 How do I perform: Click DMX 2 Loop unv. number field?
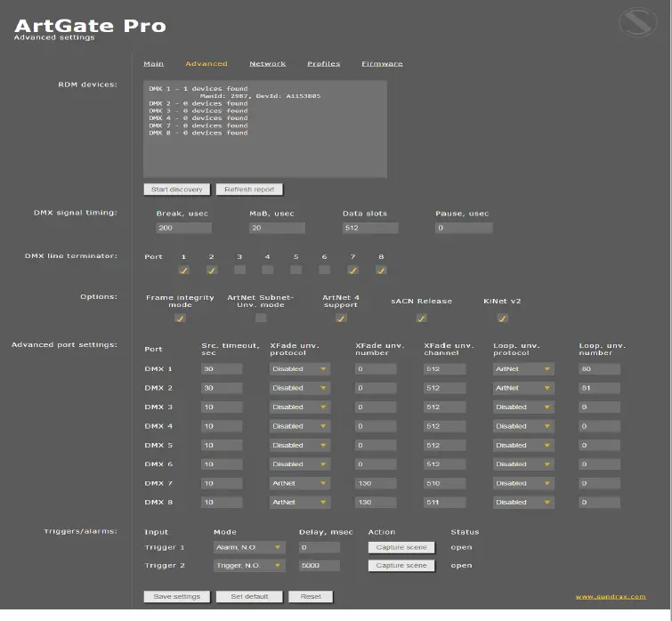[599, 388]
